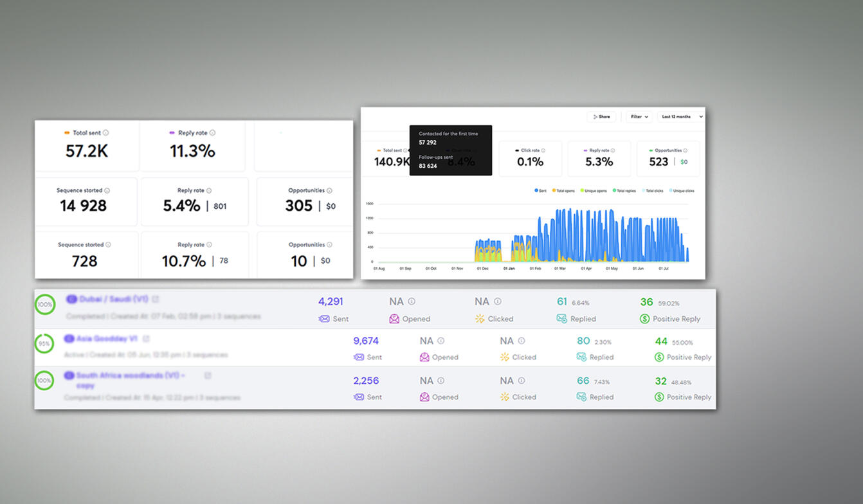Click Positive Reply dollar icon in Asia row
The image size is (863, 504).
point(659,357)
